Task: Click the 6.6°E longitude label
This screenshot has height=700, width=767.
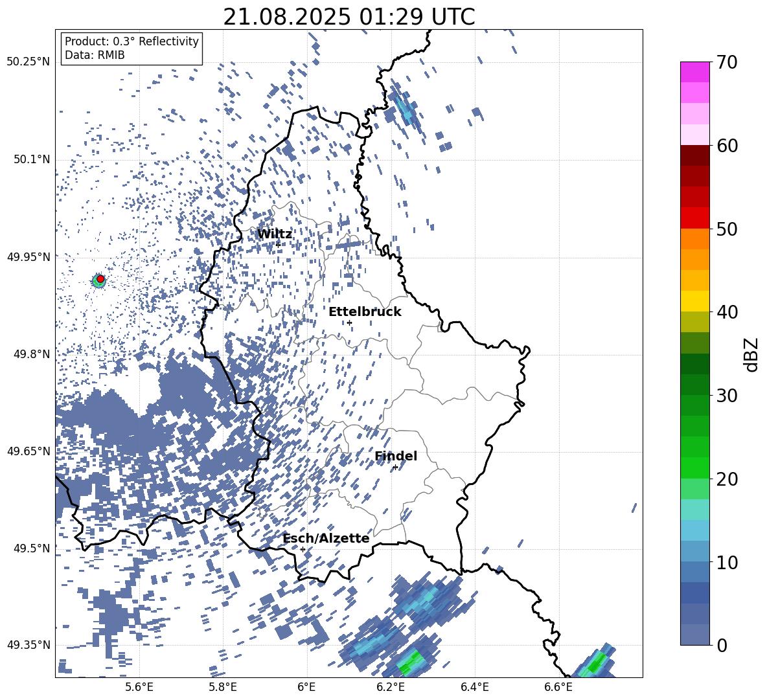Action: (x=558, y=687)
